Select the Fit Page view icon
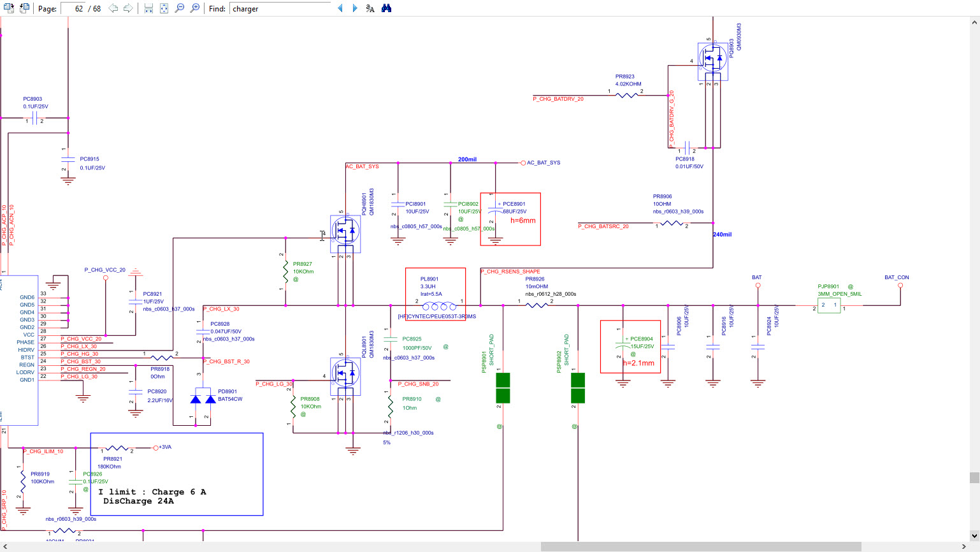The width and height of the screenshot is (980, 552). (164, 8)
